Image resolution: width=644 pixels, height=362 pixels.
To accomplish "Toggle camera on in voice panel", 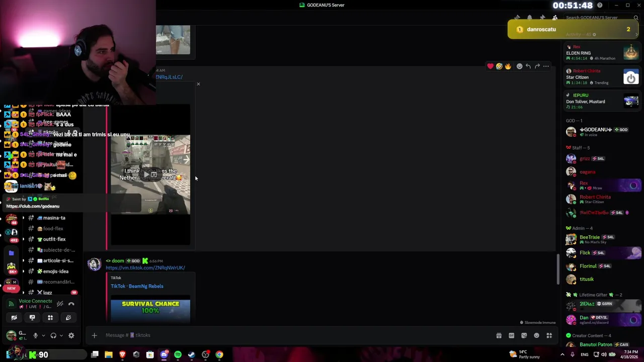I will (x=14, y=318).
